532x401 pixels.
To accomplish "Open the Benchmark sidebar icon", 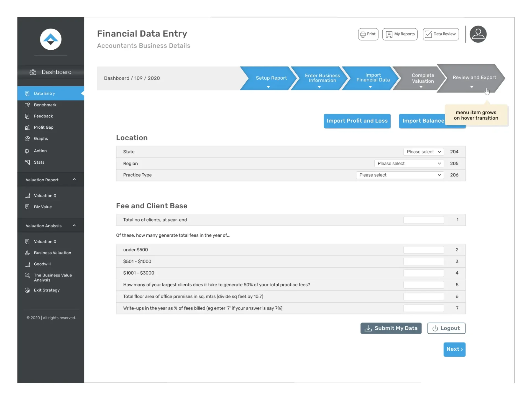I will click(27, 105).
